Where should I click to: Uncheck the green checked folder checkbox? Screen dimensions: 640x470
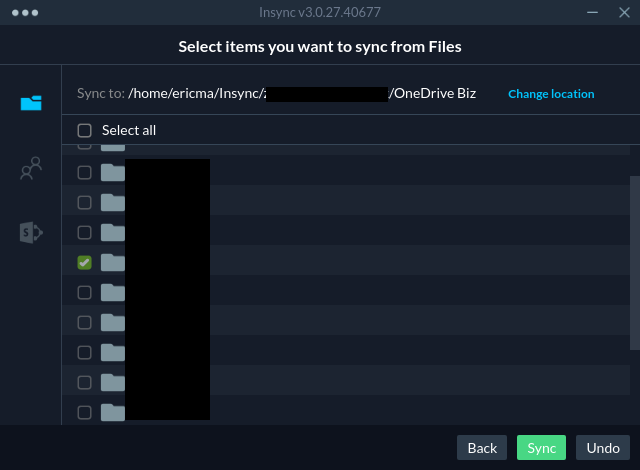pyautogui.click(x=85, y=262)
